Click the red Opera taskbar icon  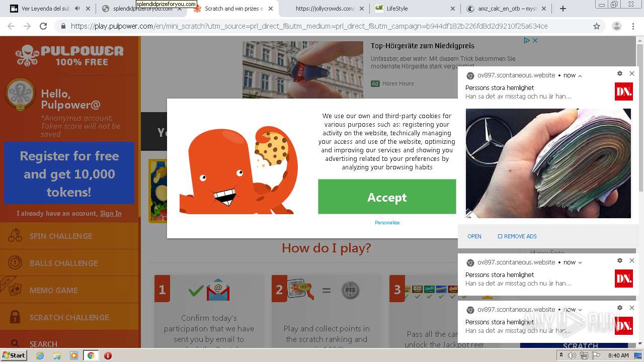[x=108, y=355]
